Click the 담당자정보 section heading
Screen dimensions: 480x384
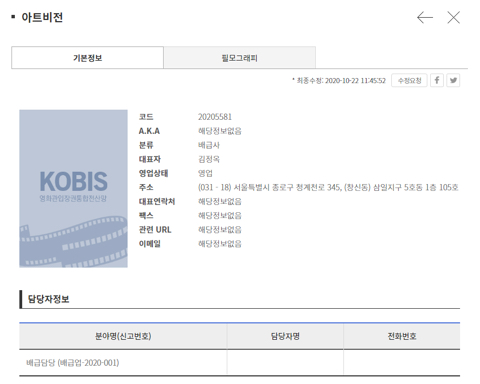click(x=48, y=299)
